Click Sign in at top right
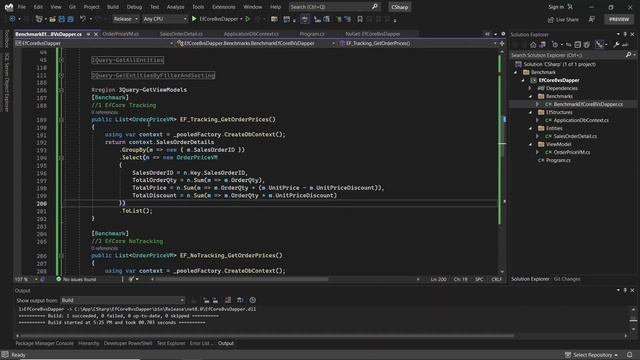The width and height of the screenshot is (640, 360). [556, 7]
